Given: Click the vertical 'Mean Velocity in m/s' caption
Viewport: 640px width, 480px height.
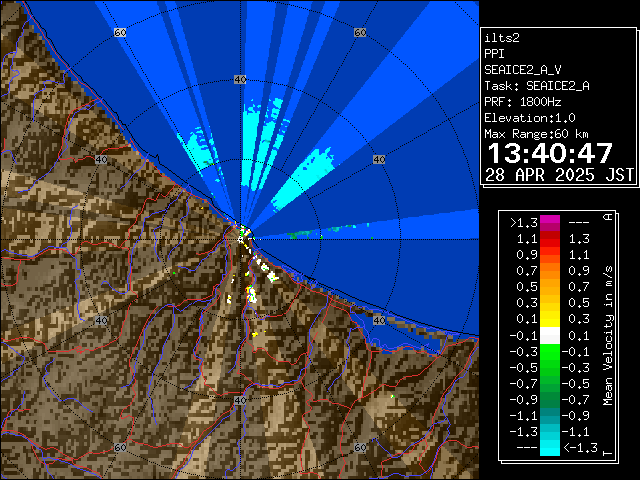Looking at the screenshot, I should 608,336.
